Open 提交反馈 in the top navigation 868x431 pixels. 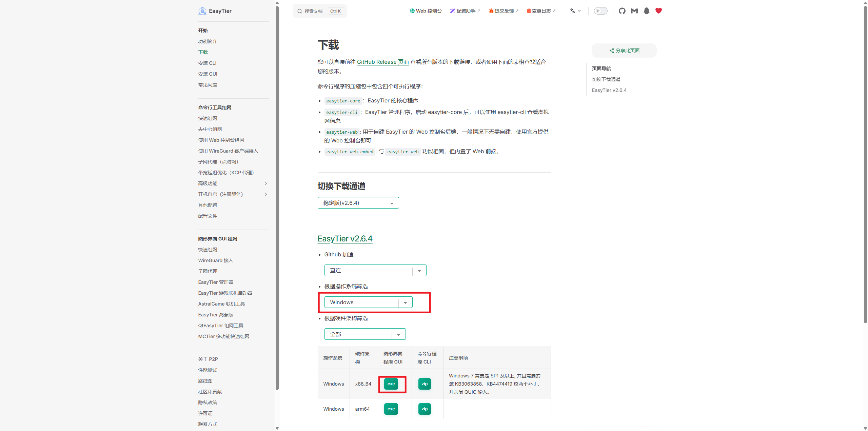point(504,11)
